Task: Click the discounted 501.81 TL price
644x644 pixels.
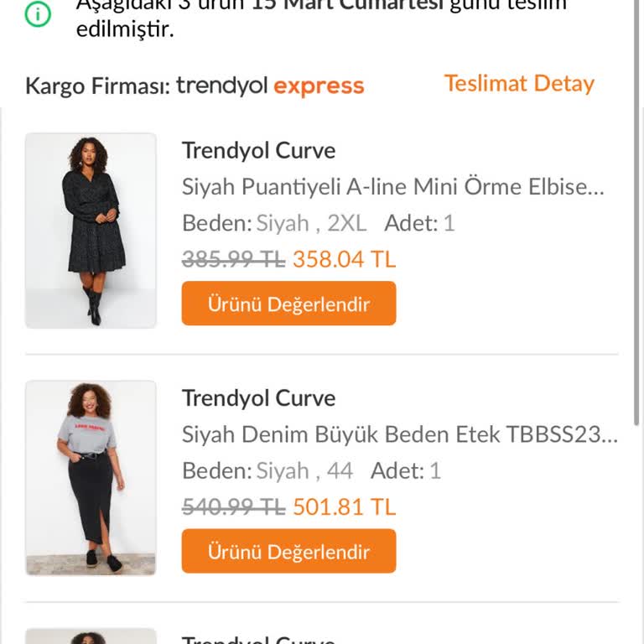Action: (344, 507)
